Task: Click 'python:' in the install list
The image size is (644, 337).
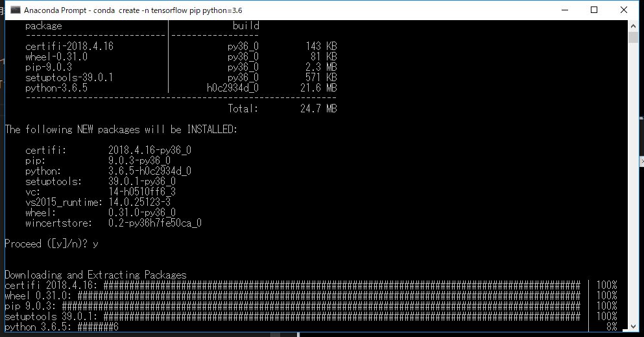Action: 43,171
